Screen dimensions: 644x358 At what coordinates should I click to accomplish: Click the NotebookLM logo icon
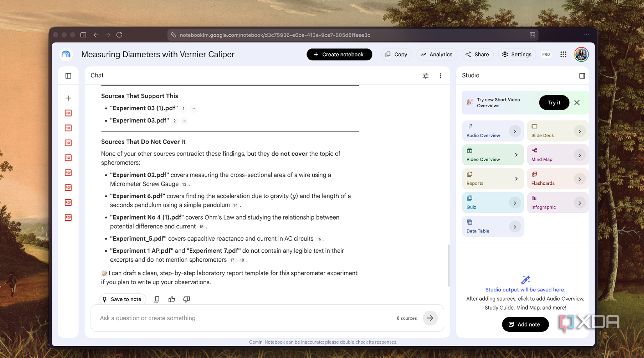66,55
